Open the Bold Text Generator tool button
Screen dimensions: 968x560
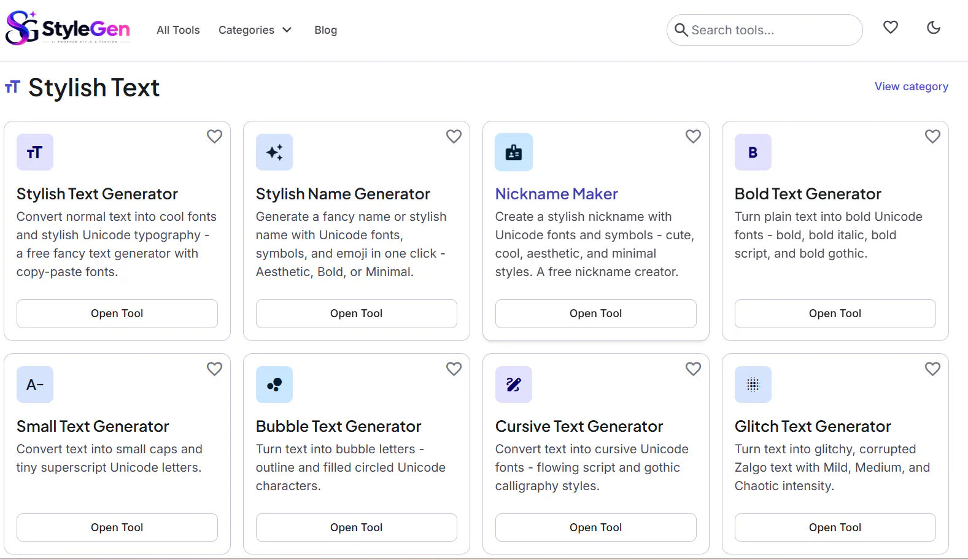(835, 313)
